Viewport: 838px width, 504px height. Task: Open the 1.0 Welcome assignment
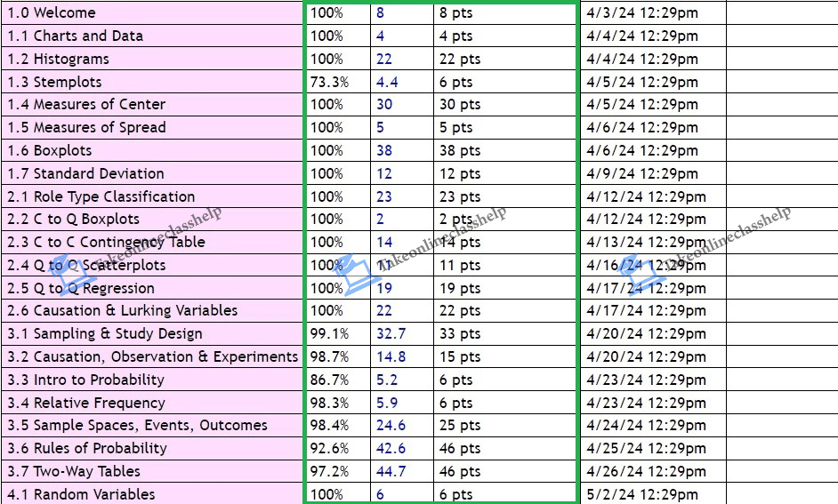tap(52, 13)
